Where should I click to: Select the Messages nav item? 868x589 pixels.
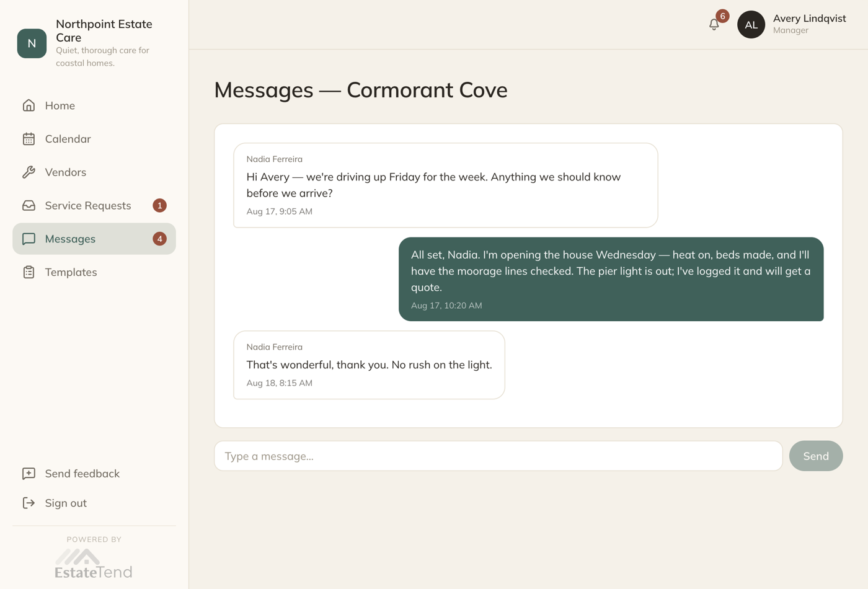[94, 239]
